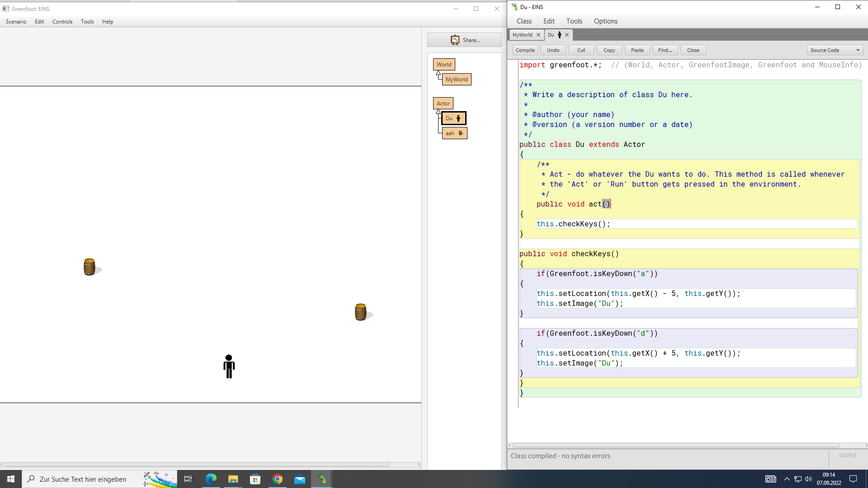This screenshot has height=488, width=868.
Task: Click the left barrel in the world
Action: click(90, 267)
